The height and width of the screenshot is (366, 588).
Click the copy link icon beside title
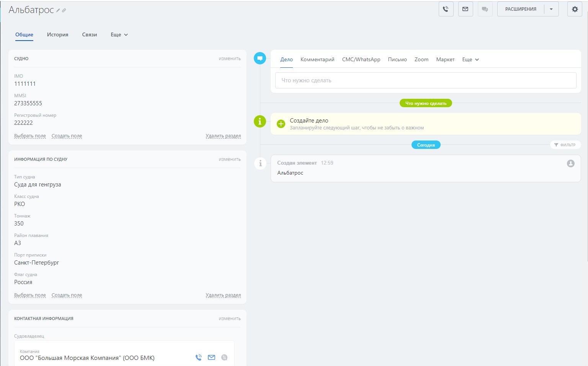click(x=64, y=11)
